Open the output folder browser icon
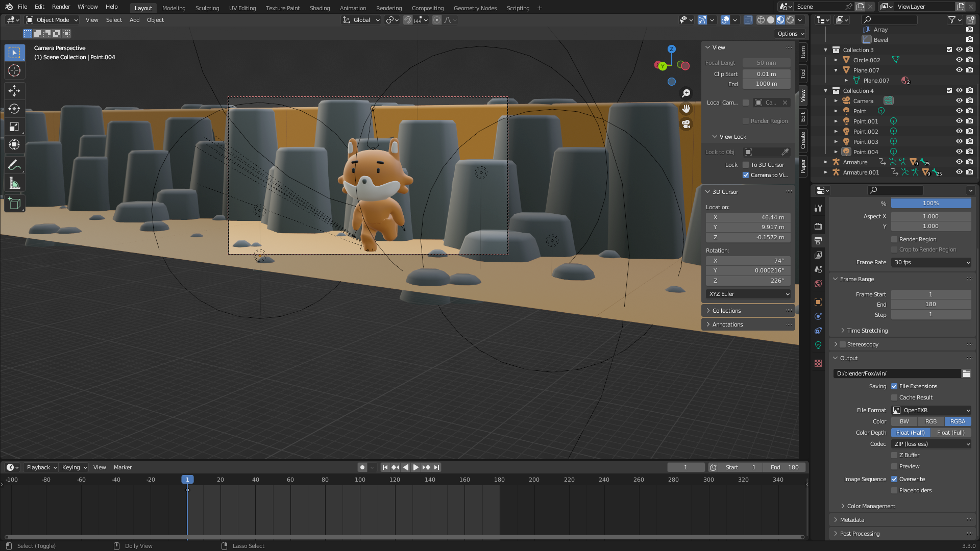This screenshot has height=551, width=980. tap(967, 373)
